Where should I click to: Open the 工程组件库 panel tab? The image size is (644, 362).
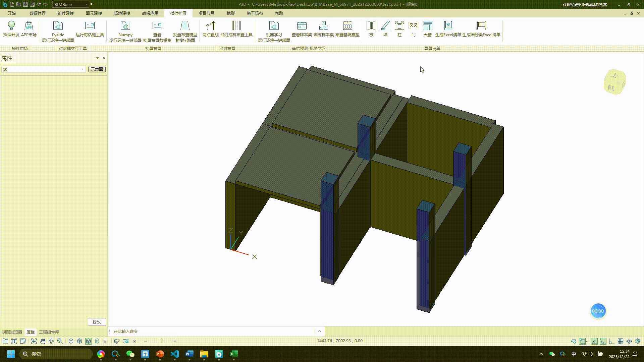point(49,332)
